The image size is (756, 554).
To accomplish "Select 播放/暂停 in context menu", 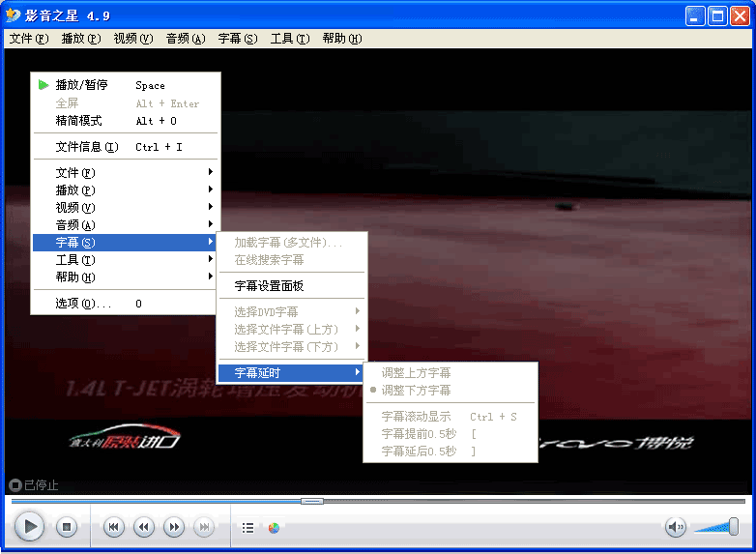I will click(126, 85).
